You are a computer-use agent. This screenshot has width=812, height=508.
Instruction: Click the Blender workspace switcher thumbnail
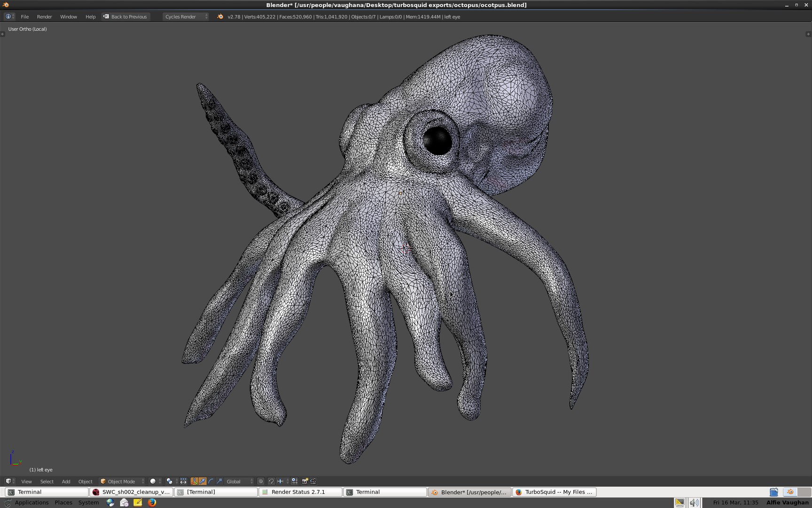pyautogui.click(x=790, y=492)
